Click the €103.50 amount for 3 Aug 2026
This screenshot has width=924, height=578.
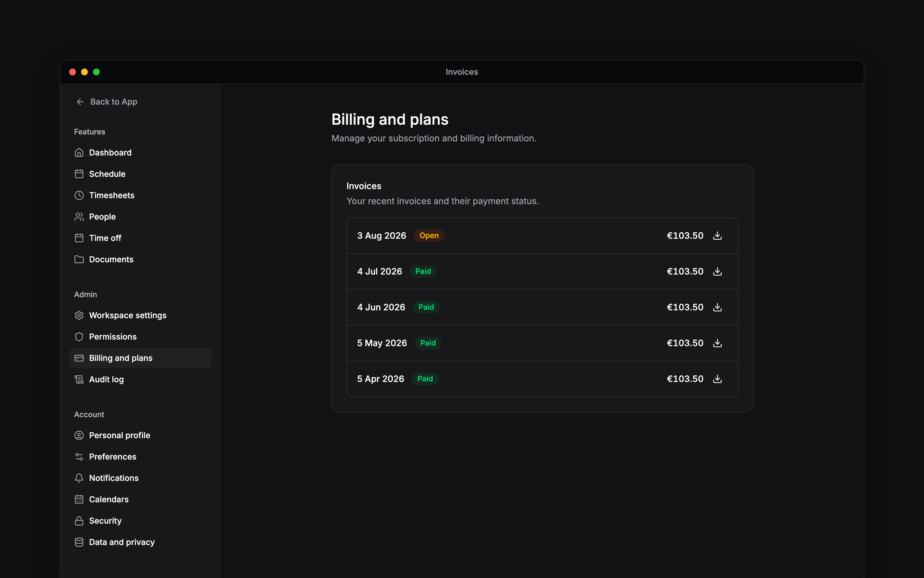coord(685,236)
